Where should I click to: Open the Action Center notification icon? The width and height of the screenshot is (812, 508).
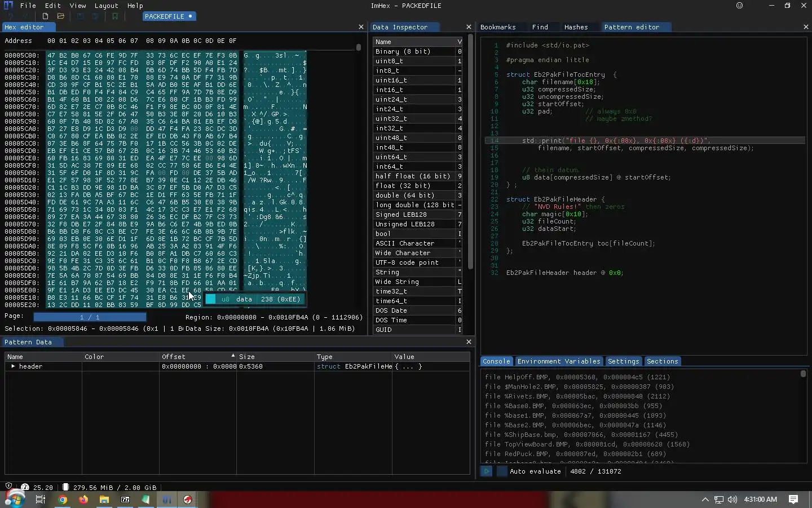click(x=793, y=500)
